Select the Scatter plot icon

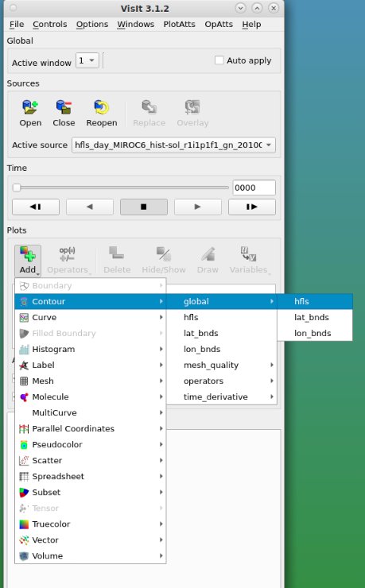coord(24,461)
